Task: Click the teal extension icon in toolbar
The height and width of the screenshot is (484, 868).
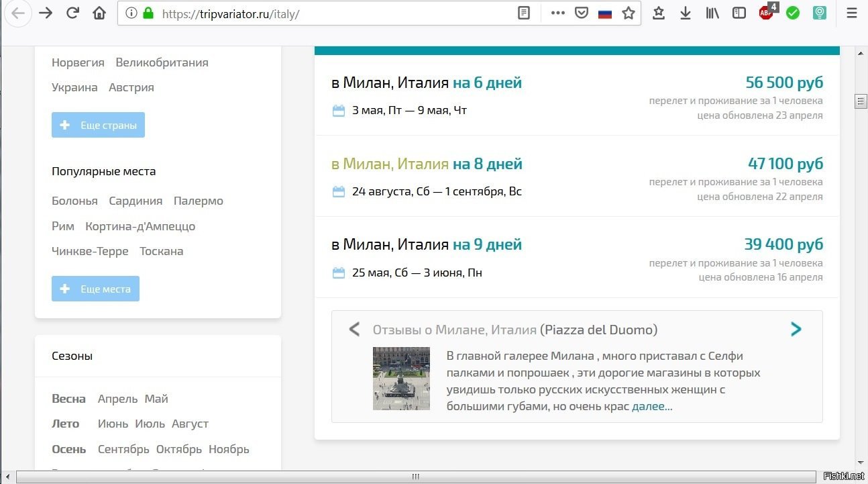Action: coord(820,13)
